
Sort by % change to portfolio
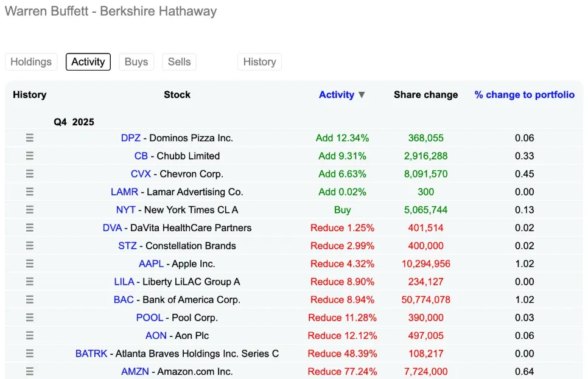coord(524,95)
